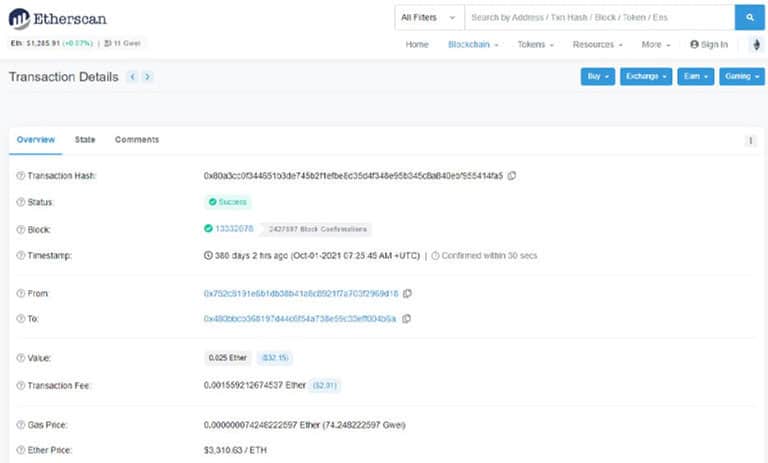The width and height of the screenshot is (768, 463).
Task: Click help icon beside Transaction Fee
Action: [x=21, y=386]
